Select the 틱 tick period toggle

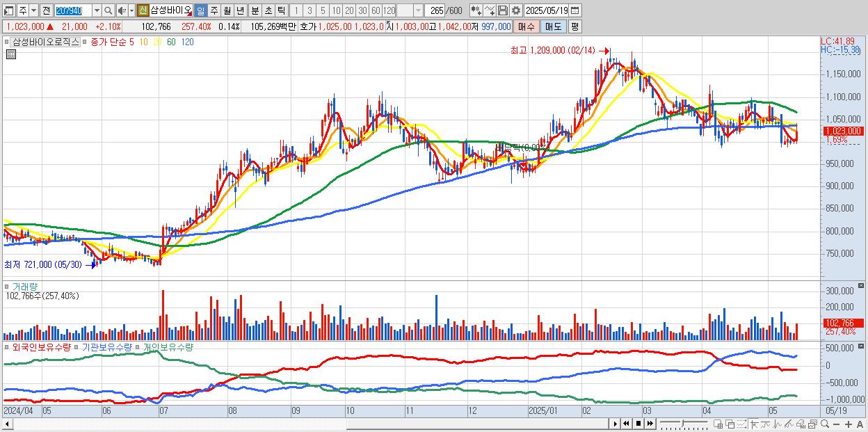[x=281, y=10]
